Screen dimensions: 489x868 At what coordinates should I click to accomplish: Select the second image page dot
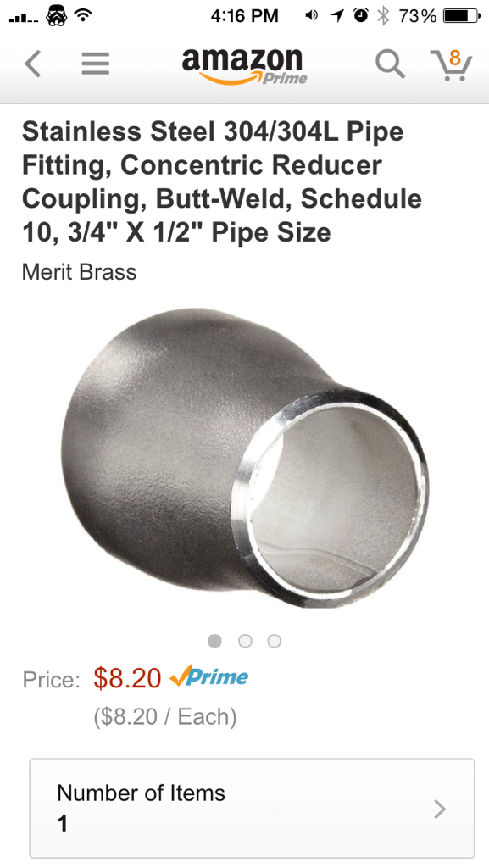point(245,641)
